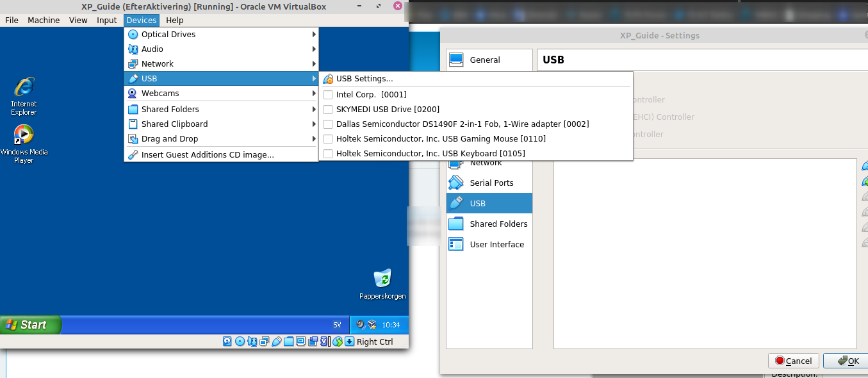This screenshot has width=868, height=378.
Task: Click the SV language indicator in XP taskbar
Action: (337, 325)
